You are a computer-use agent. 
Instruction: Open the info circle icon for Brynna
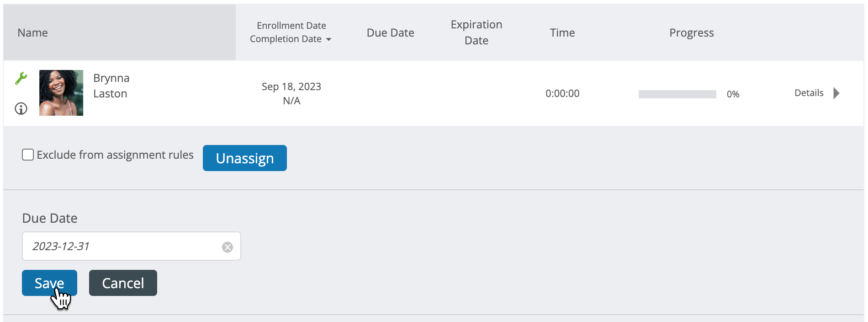pos(21,108)
